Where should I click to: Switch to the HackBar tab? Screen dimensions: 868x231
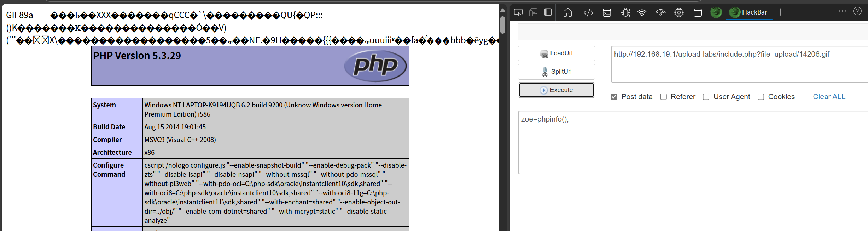tap(749, 12)
